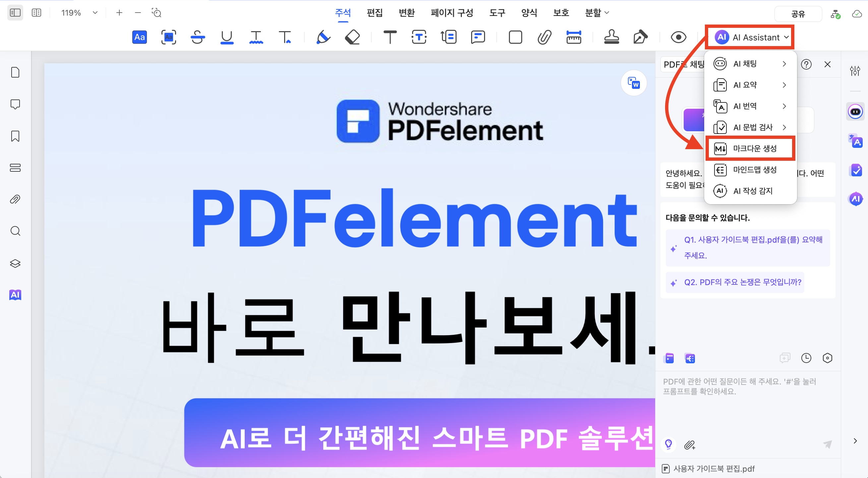This screenshot has width=868, height=478.
Task: Select Q1 사용자 가이드북 요약 suggestion
Action: [x=748, y=248]
